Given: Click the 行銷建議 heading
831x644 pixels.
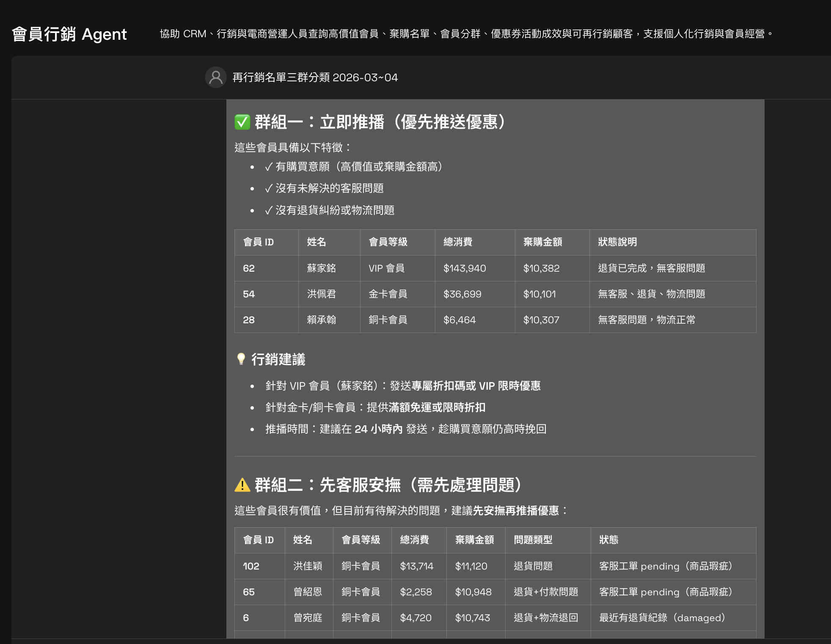Looking at the screenshot, I should coord(278,359).
